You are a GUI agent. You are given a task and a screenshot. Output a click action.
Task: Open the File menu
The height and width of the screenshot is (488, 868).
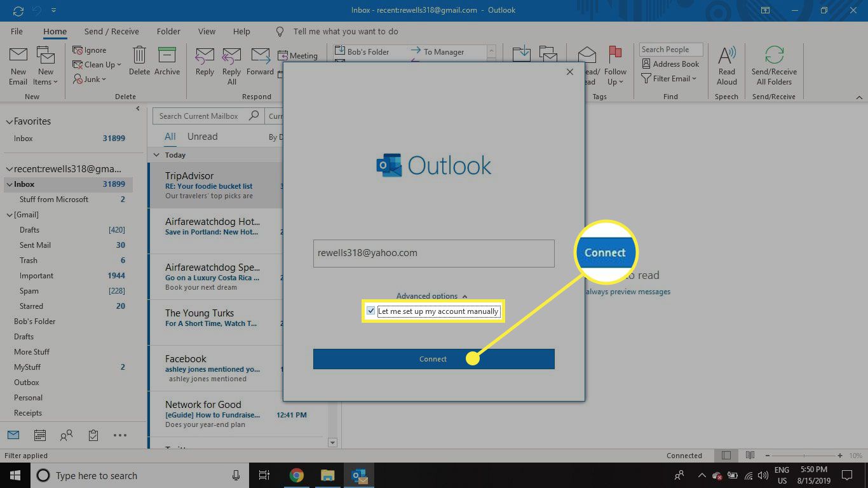pyautogui.click(x=17, y=31)
